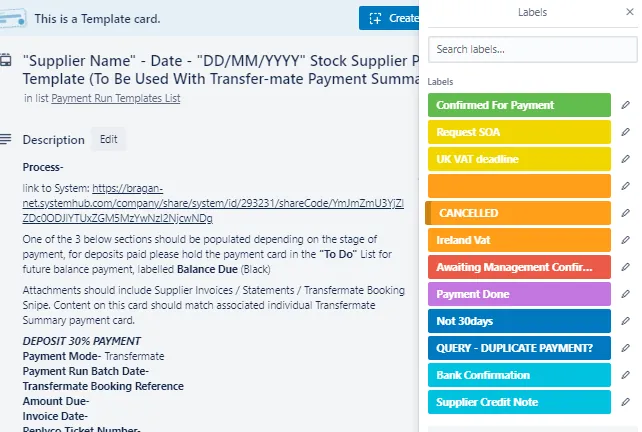The height and width of the screenshot is (432, 642).
Task: Select the yellow Request SOA label
Action: tap(519, 132)
